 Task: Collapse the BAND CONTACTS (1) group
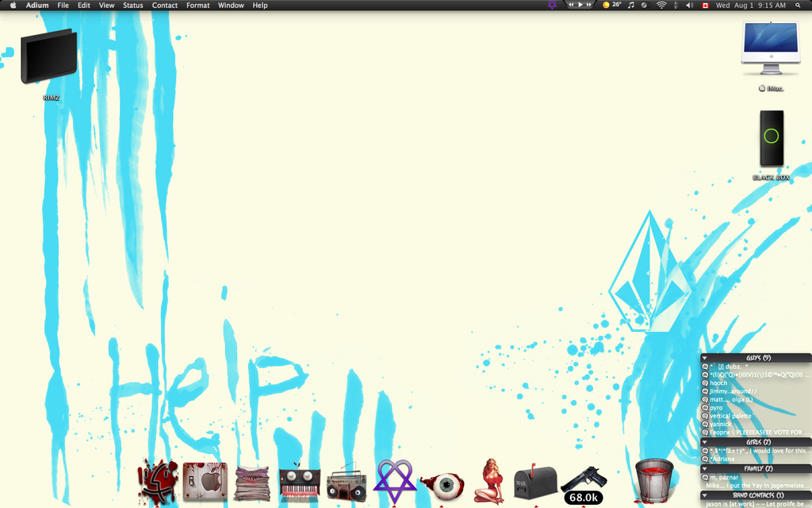point(705,495)
